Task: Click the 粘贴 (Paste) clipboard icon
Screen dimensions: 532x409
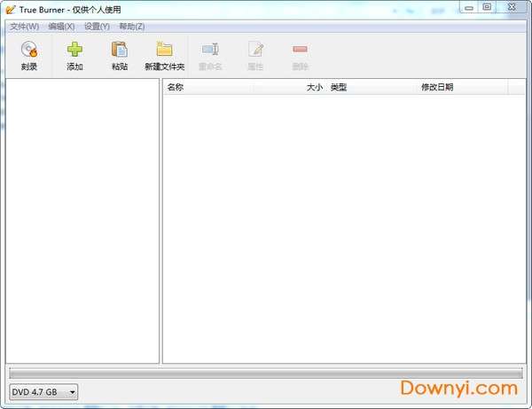Action: tap(120, 50)
